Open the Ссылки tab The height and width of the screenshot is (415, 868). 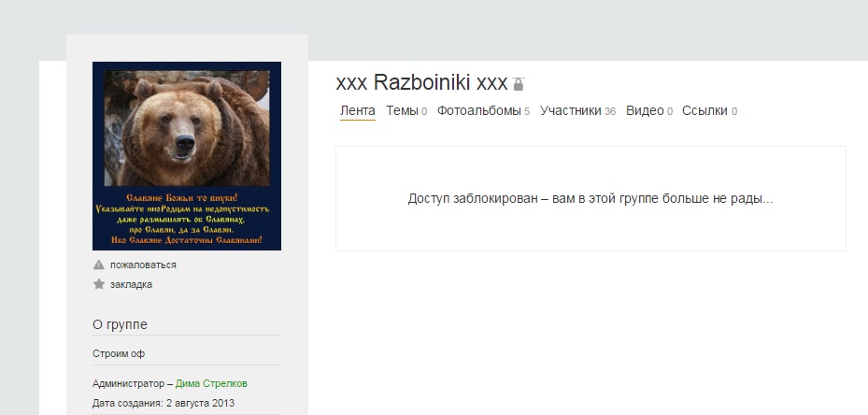[x=709, y=111]
